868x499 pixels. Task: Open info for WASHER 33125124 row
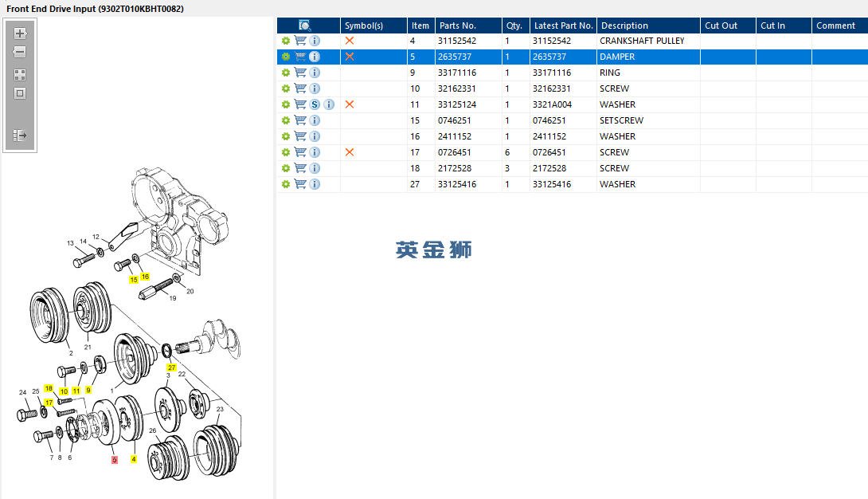pyautogui.click(x=329, y=104)
